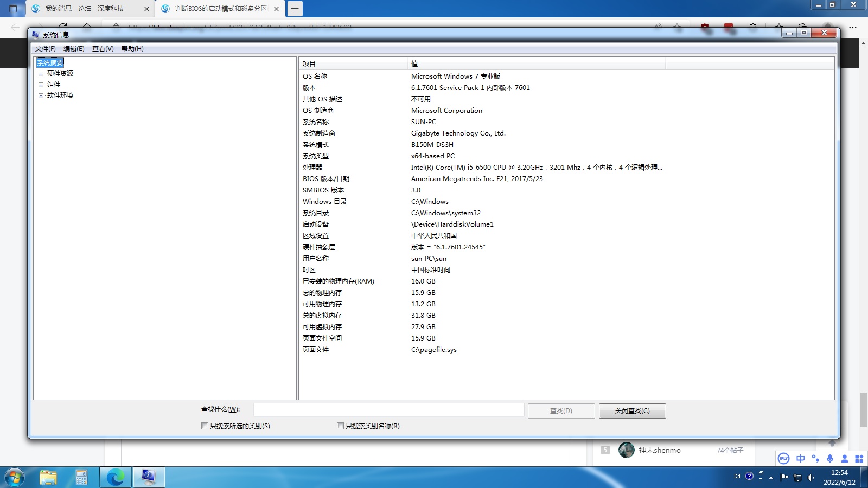Expand the 软件环境 tree node
The image size is (868, 488).
41,95
